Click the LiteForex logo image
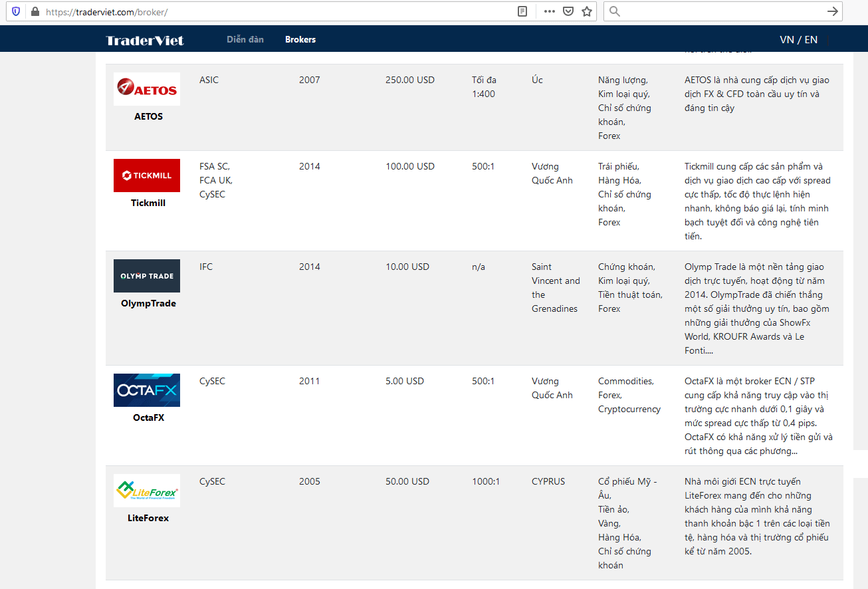Image resolution: width=868 pixels, height=589 pixels. pos(147,491)
